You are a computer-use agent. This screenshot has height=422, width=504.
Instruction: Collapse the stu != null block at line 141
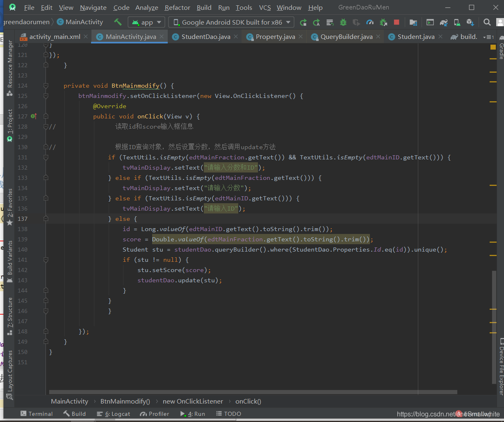[x=46, y=260]
